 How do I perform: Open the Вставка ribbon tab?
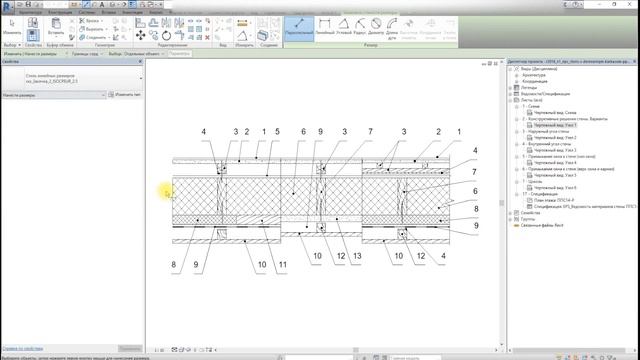(109, 12)
